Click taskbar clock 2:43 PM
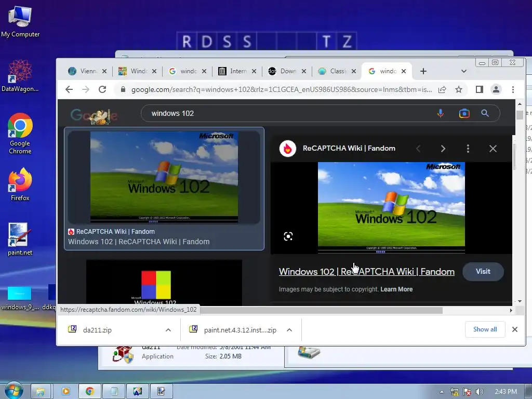This screenshot has height=399, width=532. [506, 392]
